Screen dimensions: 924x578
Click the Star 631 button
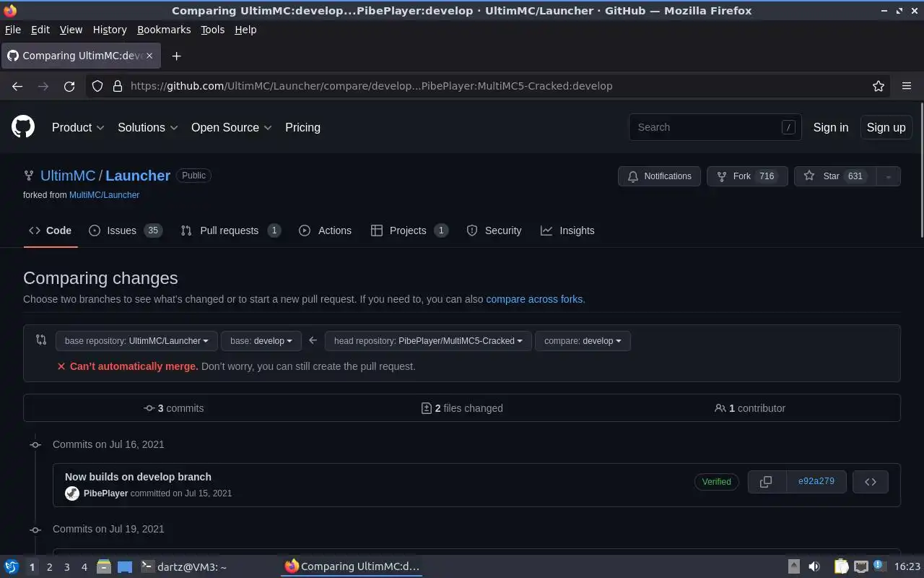tap(835, 176)
